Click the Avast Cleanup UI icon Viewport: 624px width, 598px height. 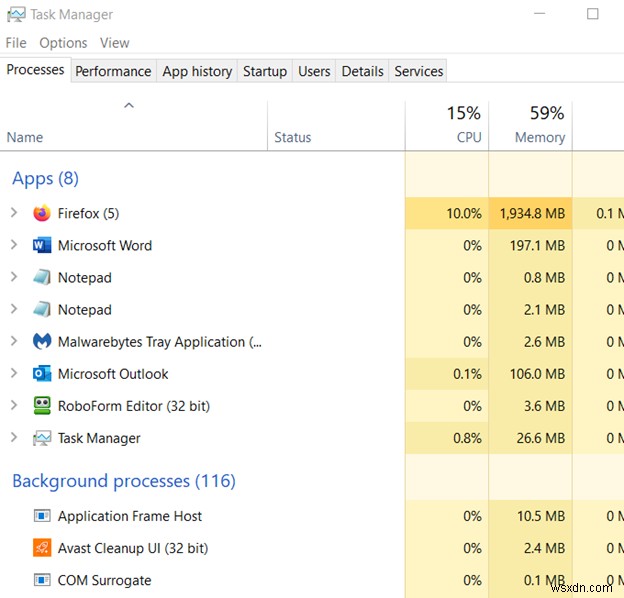tap(42, 548)
